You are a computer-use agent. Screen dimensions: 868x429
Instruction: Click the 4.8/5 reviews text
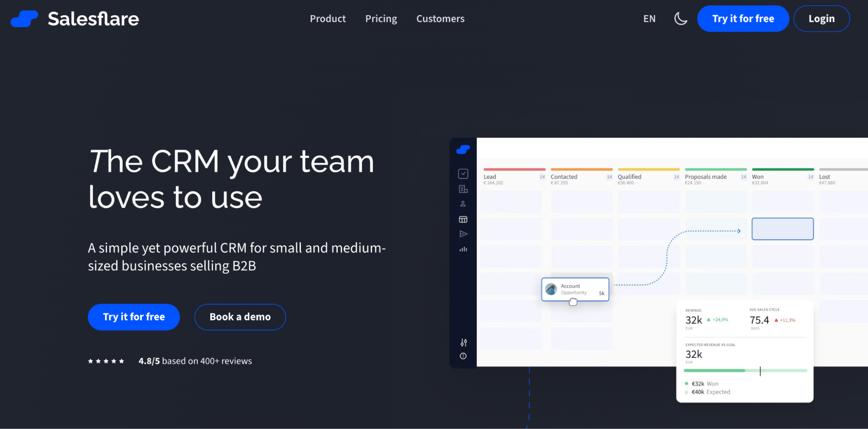pyautogui.click(x=195, y=361)
